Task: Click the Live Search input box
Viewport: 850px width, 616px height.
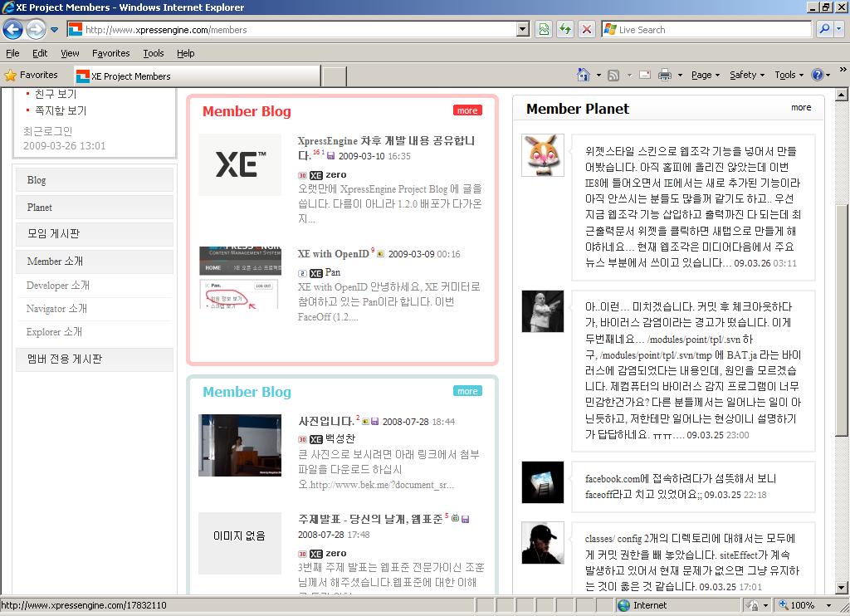Action: (706, 30)
